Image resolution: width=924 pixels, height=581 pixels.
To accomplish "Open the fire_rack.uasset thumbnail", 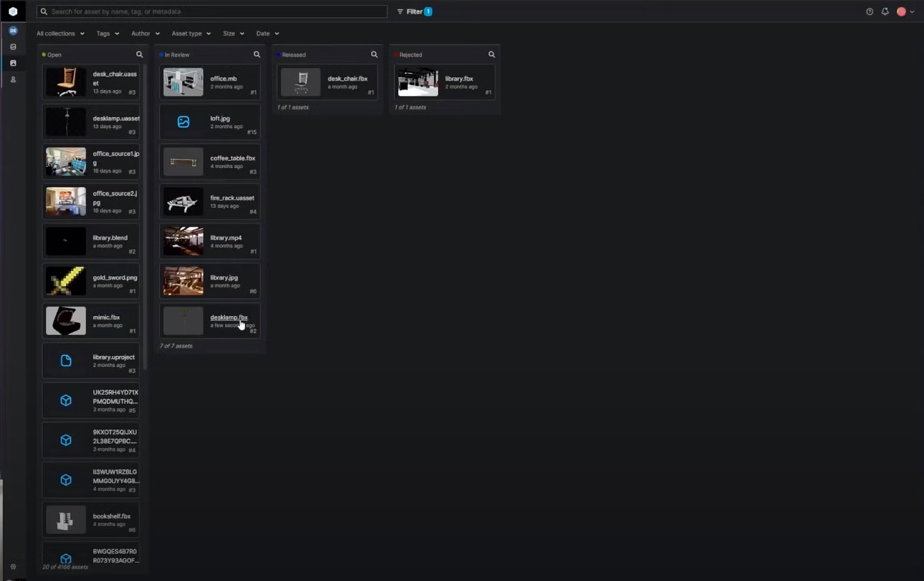I will [x=183, y=202].
